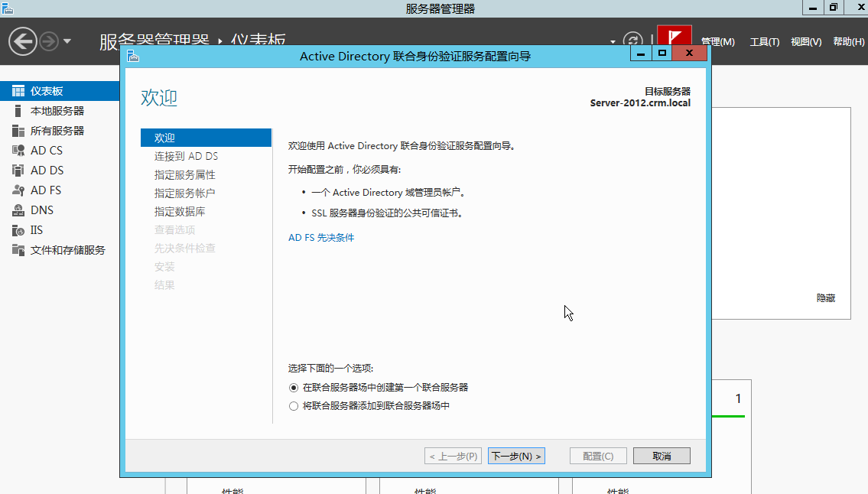Open the red notifications flag
The image size is (868, 494).
click(x=675, y=35)
